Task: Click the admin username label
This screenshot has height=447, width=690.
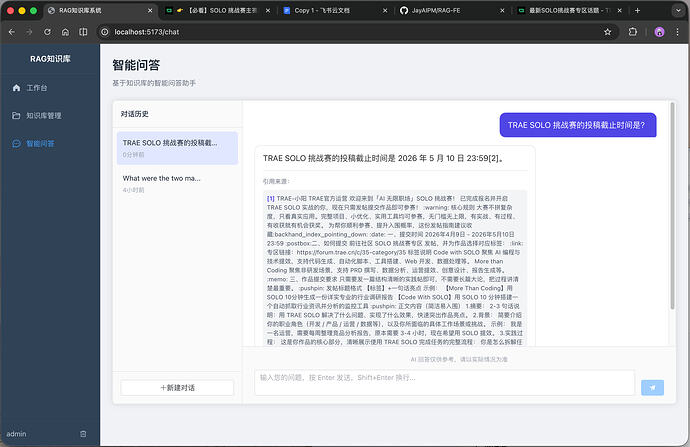Action: [x=16, y=434]
